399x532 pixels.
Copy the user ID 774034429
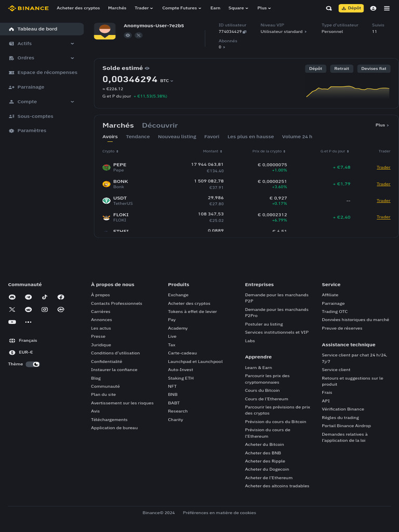click(x=245, y=32)
